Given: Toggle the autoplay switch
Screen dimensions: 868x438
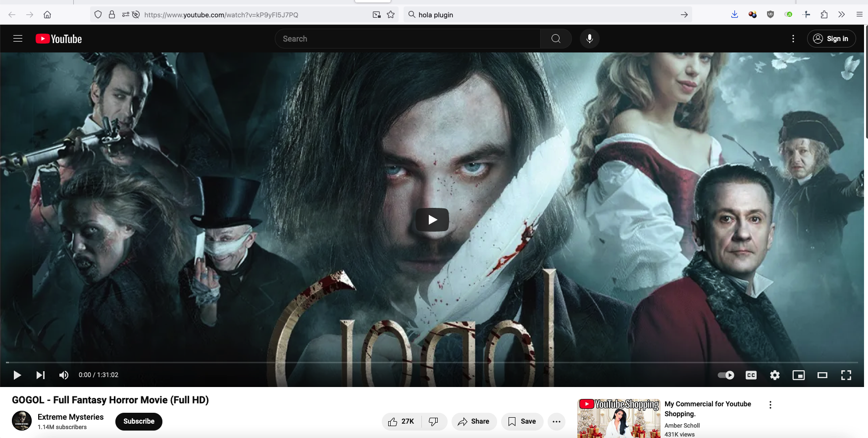Looking at the screenshot, I should [726, 375].
